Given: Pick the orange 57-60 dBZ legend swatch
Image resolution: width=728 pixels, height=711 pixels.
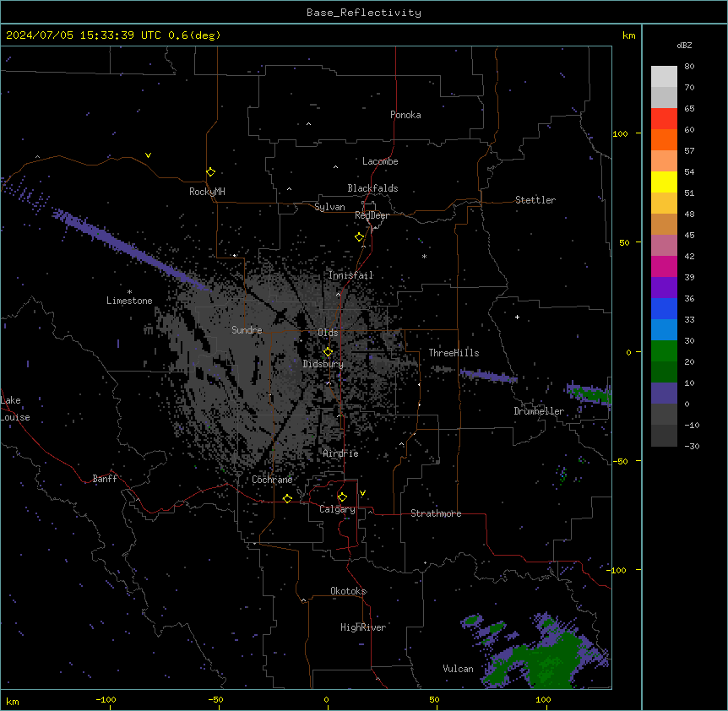Looking at the screenshot, I should (x=664, y=139).
